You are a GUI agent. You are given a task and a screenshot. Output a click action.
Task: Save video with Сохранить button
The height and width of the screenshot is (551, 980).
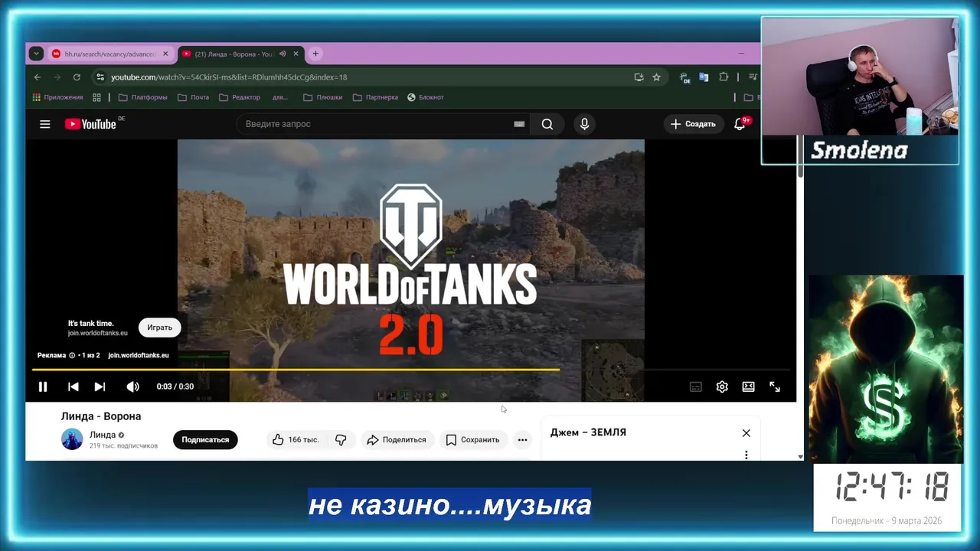(472, 440)
